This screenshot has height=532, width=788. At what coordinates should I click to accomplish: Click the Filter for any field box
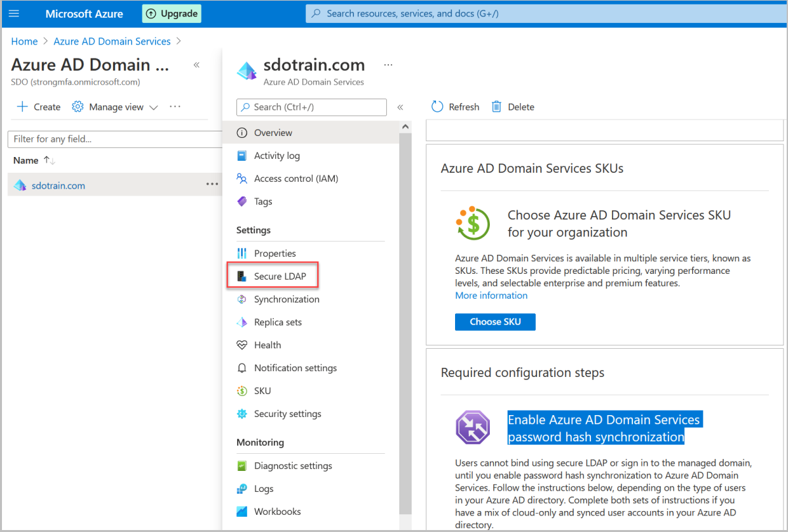click(115, 139)
